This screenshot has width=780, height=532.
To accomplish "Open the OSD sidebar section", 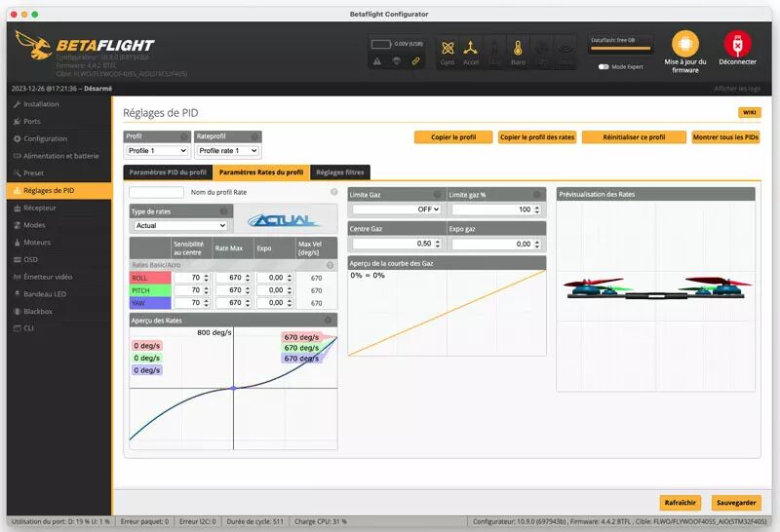I will point(59,259).
